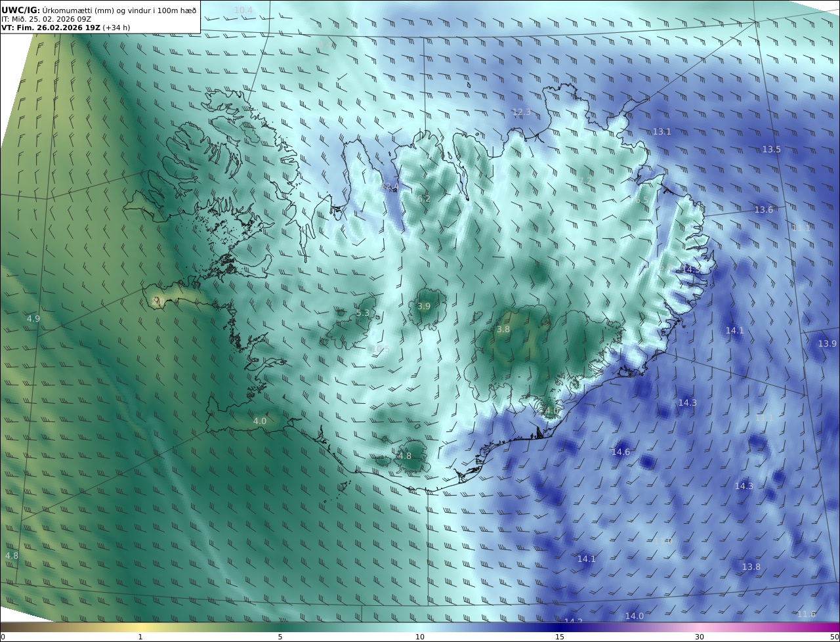Viewport: 840px width, 642px height.
Task: Click the colour scale tick label 10
Action: tap(420, 637)
